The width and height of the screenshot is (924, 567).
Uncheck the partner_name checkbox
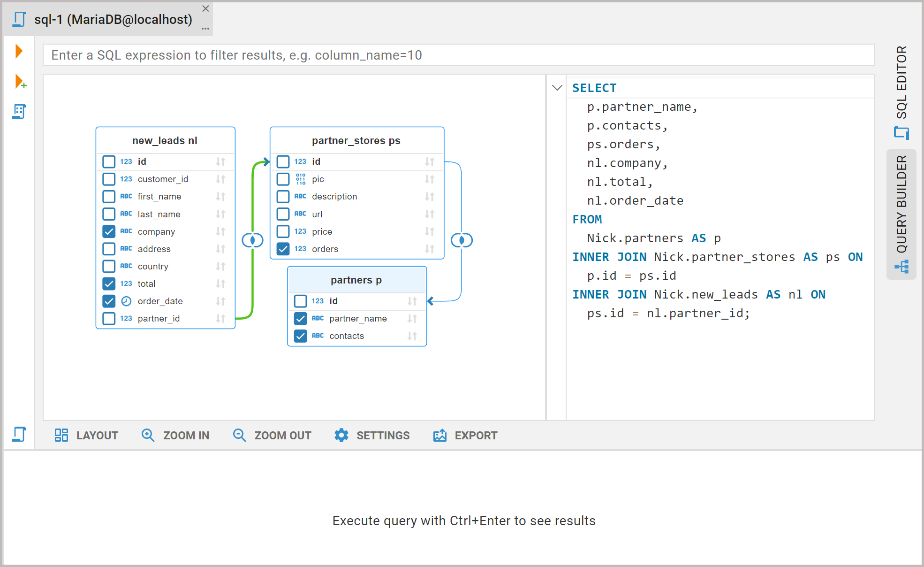pyautogui.click(x=300, y=319)
